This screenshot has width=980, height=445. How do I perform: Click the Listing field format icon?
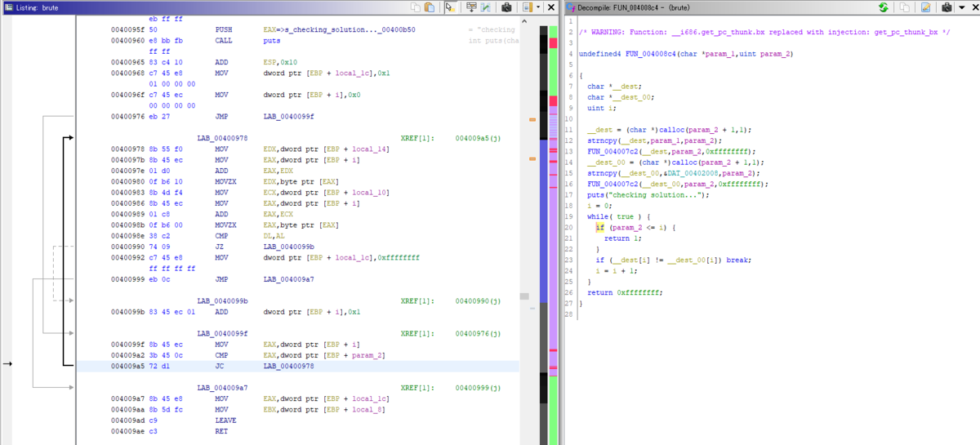tap(527, 7)
